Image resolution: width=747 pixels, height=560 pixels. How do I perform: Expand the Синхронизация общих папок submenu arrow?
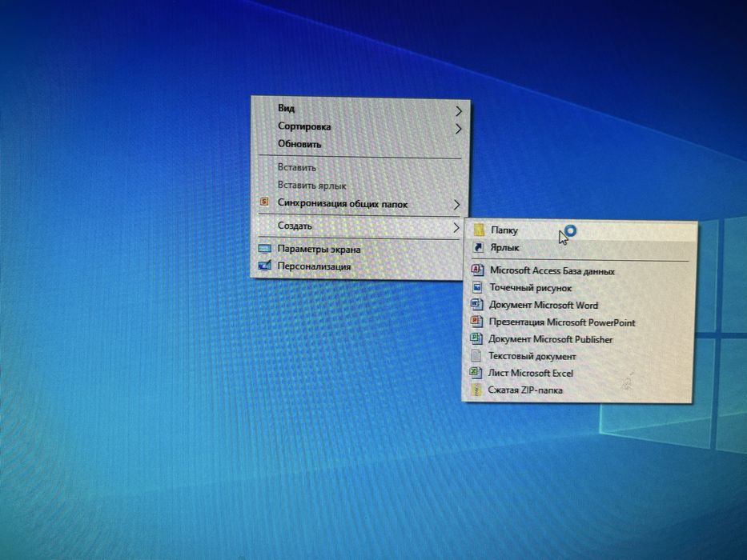coord(456,205)
